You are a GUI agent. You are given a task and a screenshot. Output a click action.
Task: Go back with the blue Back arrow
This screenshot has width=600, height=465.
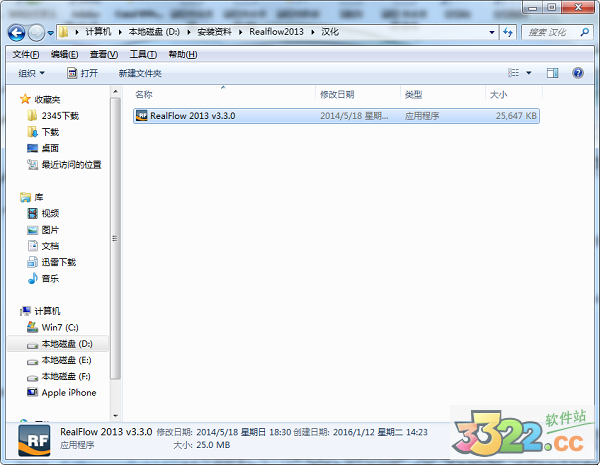coord(16,33)
